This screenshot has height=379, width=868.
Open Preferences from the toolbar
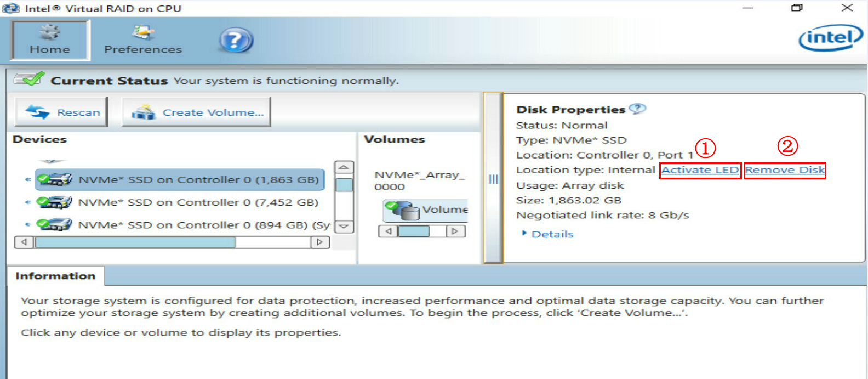pyautogui.click(x=143, y=40)
